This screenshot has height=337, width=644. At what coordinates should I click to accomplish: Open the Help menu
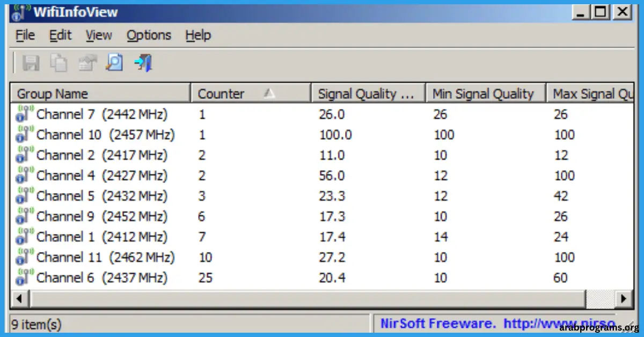coord(198,35)
